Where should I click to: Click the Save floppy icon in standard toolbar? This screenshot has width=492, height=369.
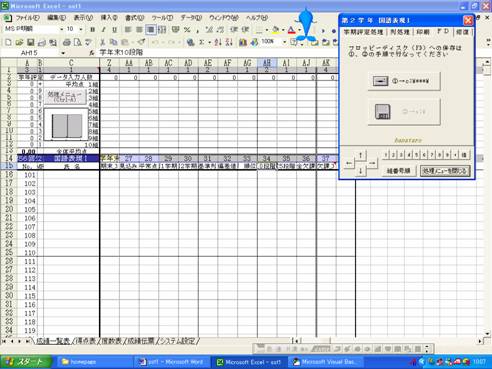(x=30, y=42)
